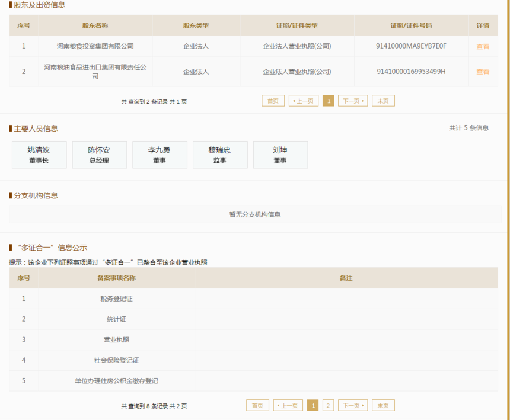Image resolution: width=510 pixels, height=420 pixels.
Task: Select license number 9141000016995349​9H
Action: 411,72
